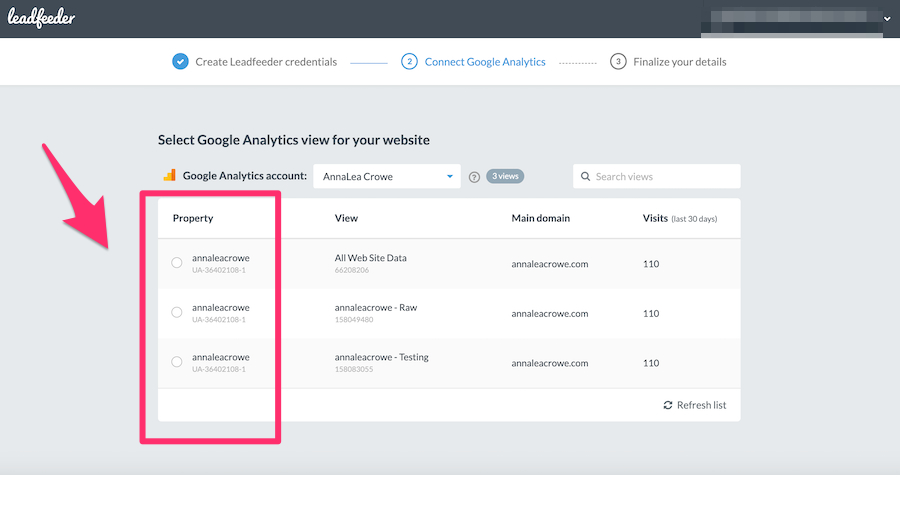900x516 pixels.
Task: Open the AnnaLea Crowe account dropdown
Action: point(387,176)
